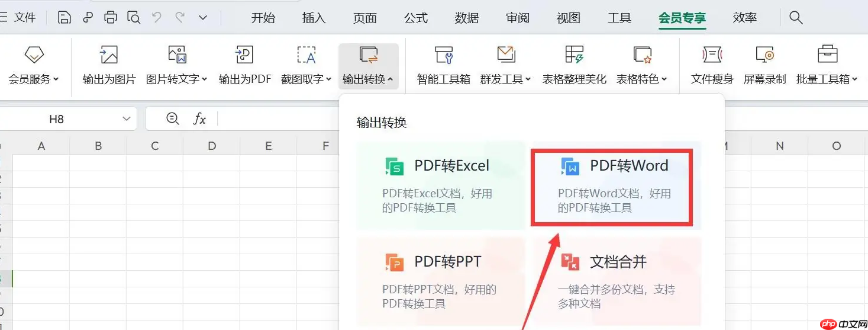The width and height of the screenshot is (868, 330).
Task: Click the search magnifier icon
Action: click(x=796, y=18)
